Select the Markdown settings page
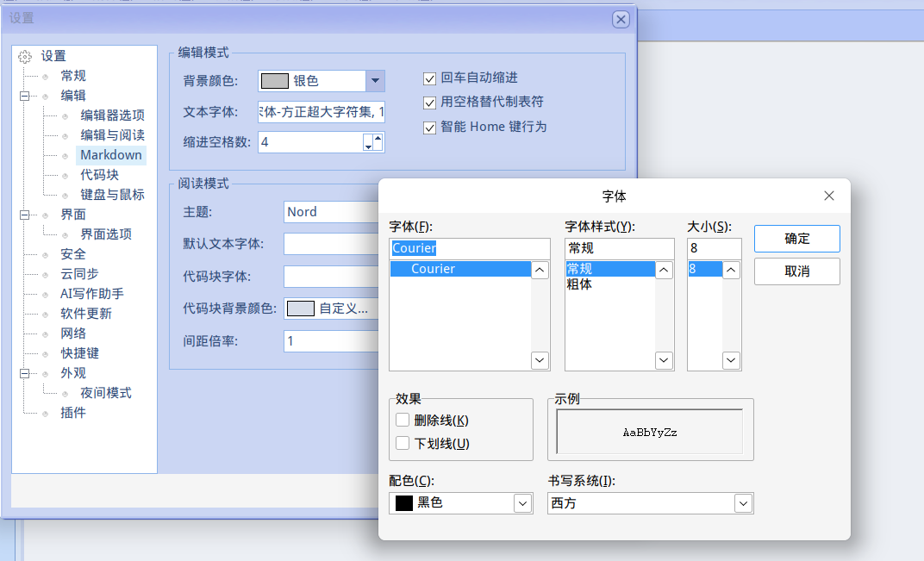Image resolution: width=924 pixels, height=561 pixels. pyautogui.click(x=111, y=155)
